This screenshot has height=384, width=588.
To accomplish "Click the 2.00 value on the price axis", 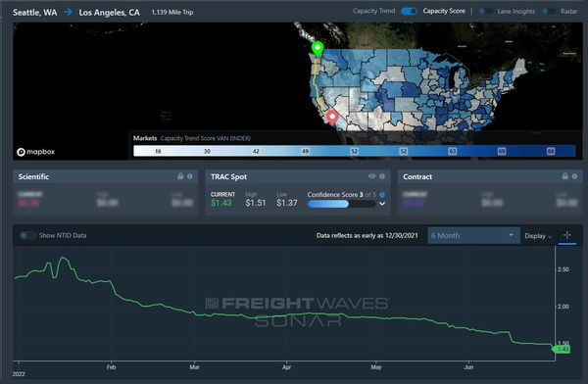I will click(563, 307).
